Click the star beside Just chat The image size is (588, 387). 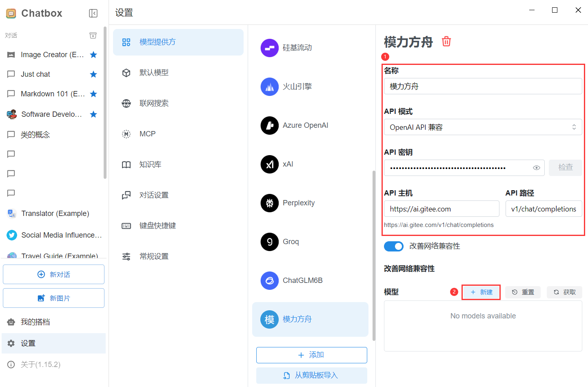(93, 74)
